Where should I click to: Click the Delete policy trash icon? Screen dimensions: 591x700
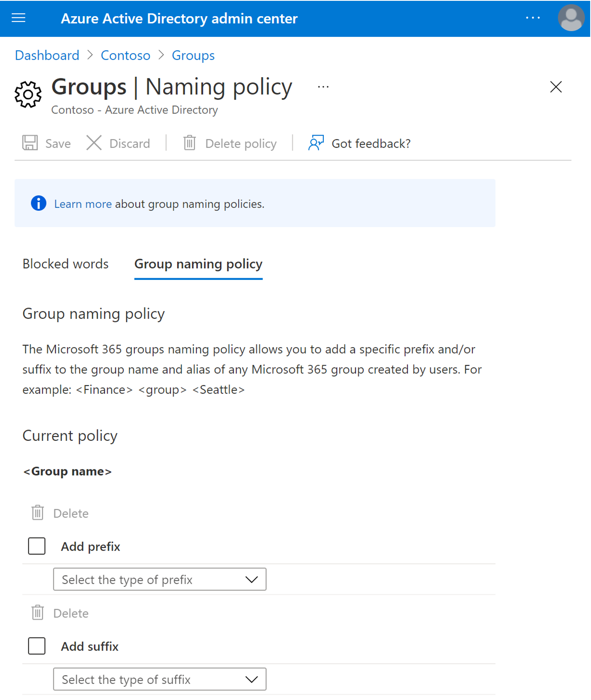[190, 143]
